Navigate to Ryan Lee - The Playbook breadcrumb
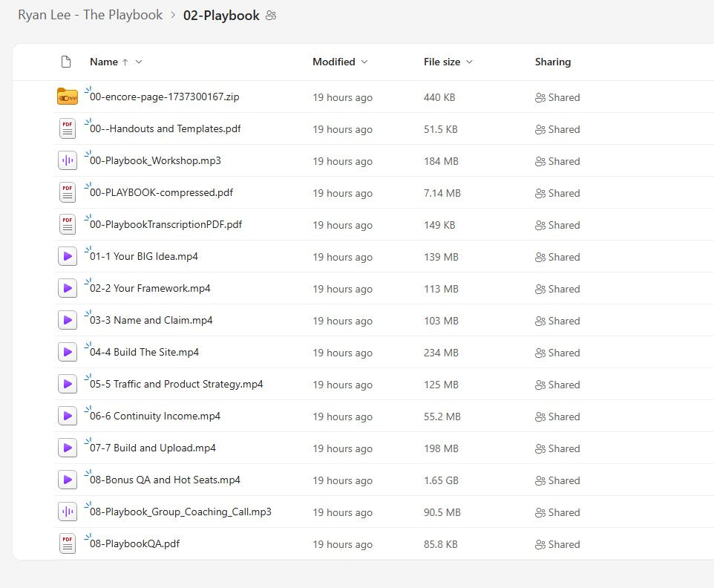714x588 pixels. pos(90,16)
